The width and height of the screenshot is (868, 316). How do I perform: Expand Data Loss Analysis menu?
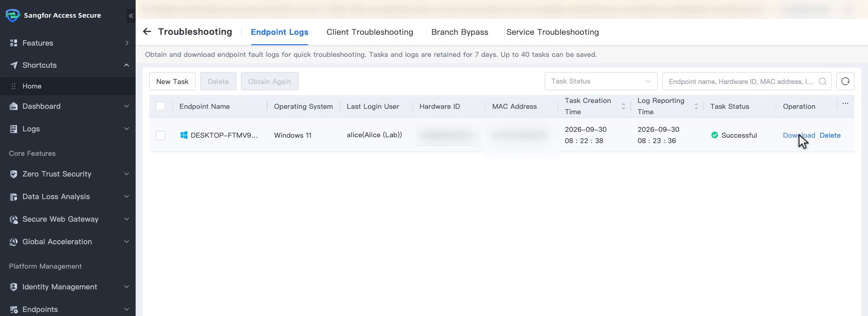[x=127, y=196]
